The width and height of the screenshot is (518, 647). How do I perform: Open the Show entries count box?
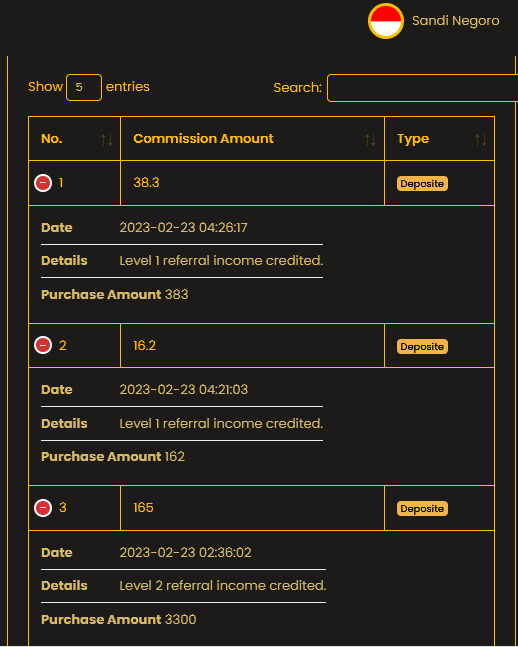(84, 87)
